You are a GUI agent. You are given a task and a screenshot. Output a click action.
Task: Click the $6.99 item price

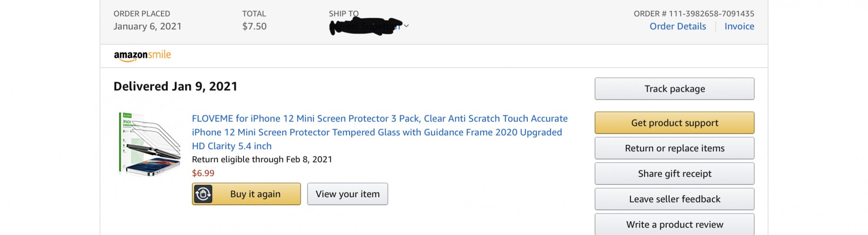pos(203,173)
